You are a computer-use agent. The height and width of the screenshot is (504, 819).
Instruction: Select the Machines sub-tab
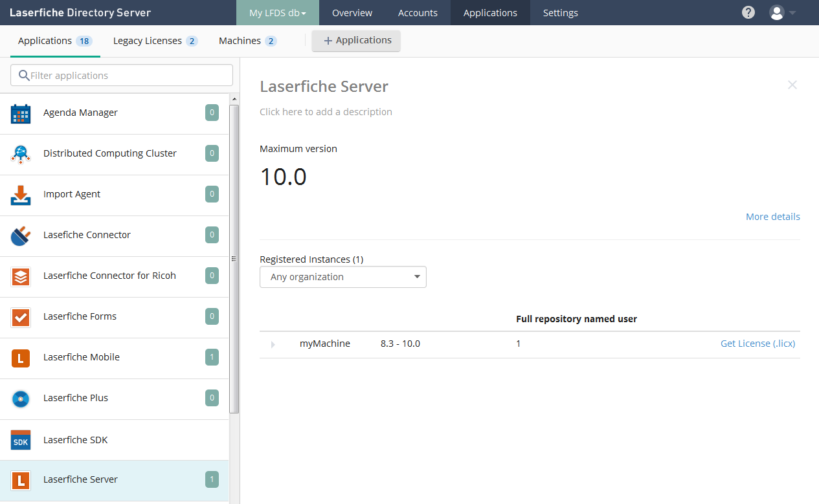pyautogui.click(x=248, y=41)
